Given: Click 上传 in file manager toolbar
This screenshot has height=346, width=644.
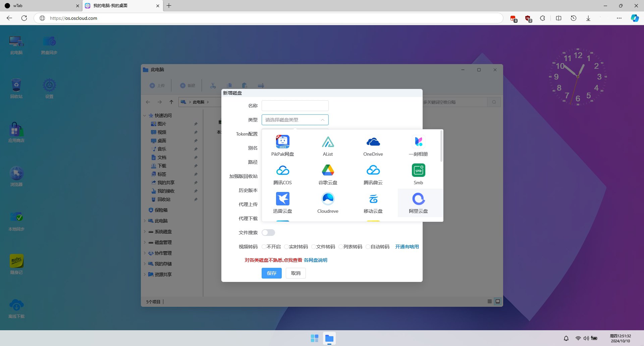Looking at the screenshot, I should 157,86.
